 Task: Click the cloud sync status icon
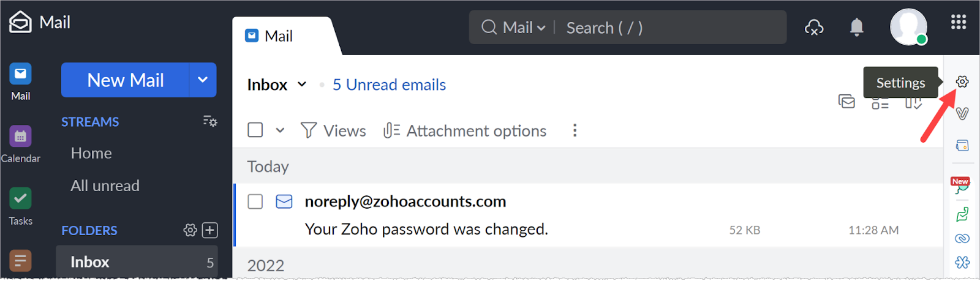click(x=814, y=28)
